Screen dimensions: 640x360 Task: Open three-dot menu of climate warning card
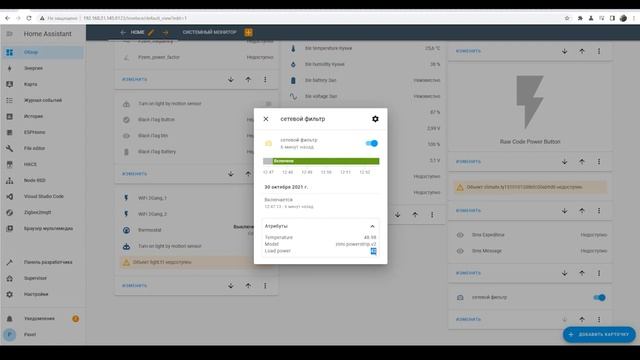coord(599,211)
